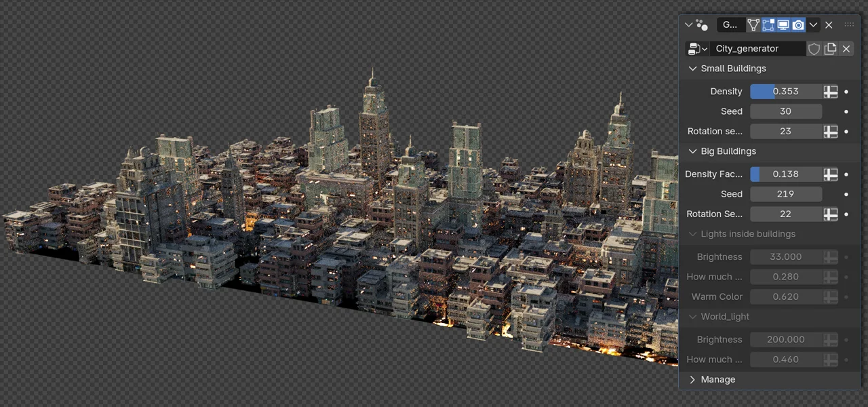This screenshot has width=868, height=407.
Task: Open the modifier extras dropdown chevron
Action: click(x=813, y=24)
